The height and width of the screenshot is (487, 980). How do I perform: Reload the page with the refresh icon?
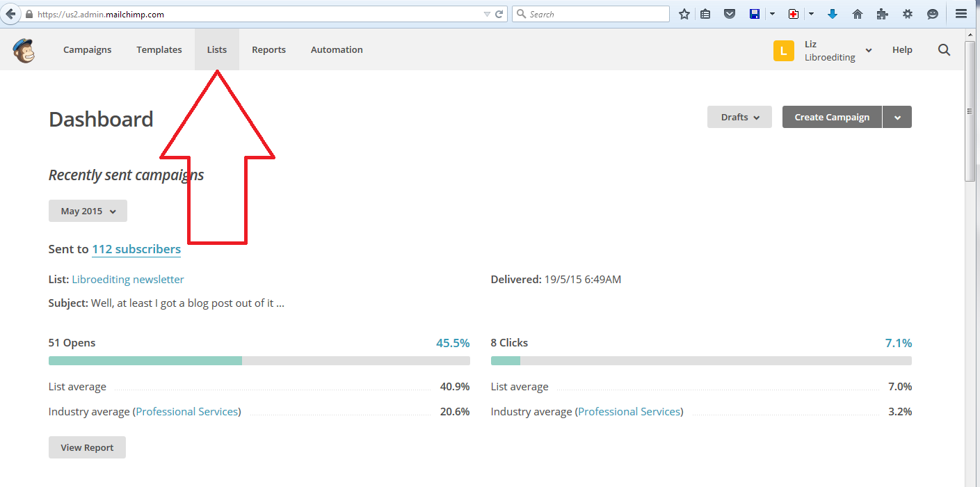click(499, 14)
